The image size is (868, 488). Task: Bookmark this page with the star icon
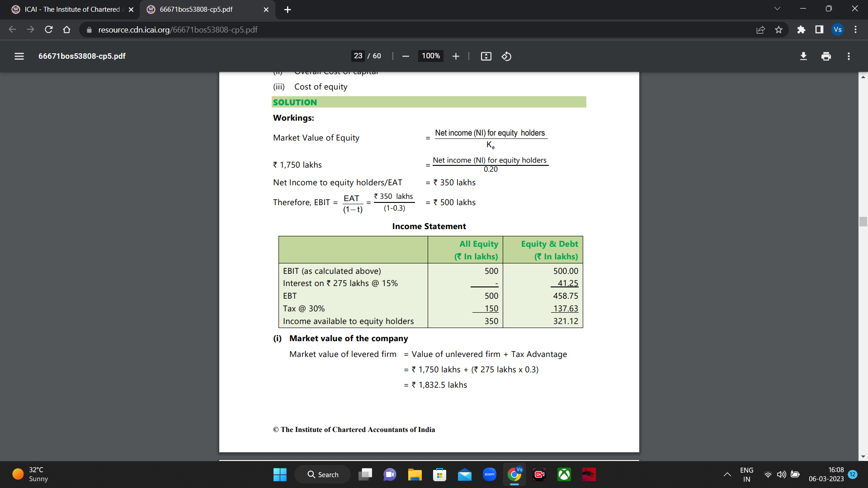pos(778,29)
